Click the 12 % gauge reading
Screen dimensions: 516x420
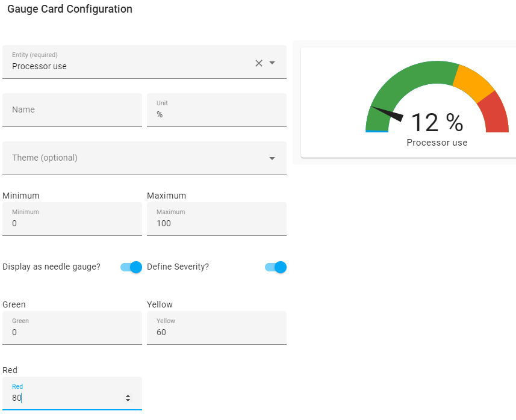[437, 122]
